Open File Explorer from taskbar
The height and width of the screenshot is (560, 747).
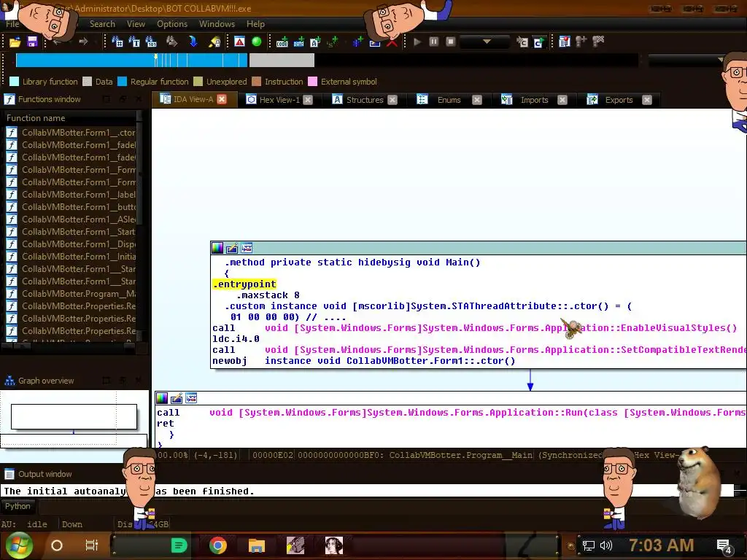coord(256,545)
